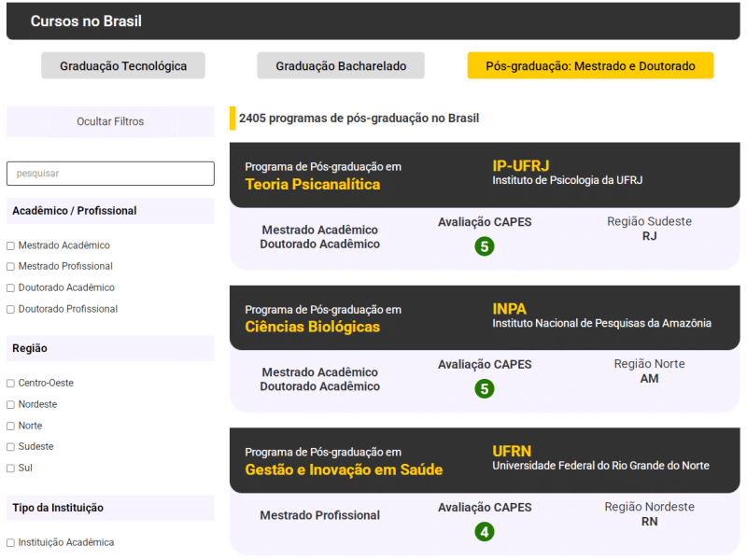Click the Ocultar Filtros button
The image size is (747, 560).
pos(110,121)
